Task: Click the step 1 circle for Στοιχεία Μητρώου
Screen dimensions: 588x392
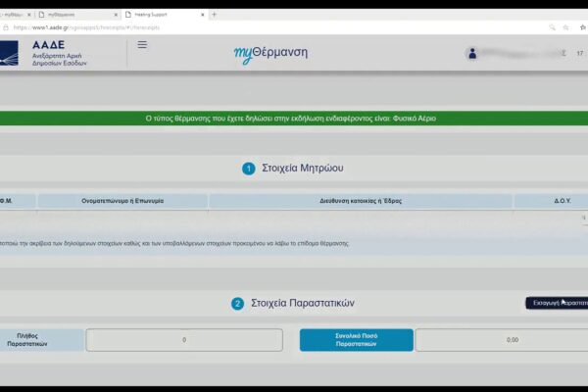Action: point(249,169)
